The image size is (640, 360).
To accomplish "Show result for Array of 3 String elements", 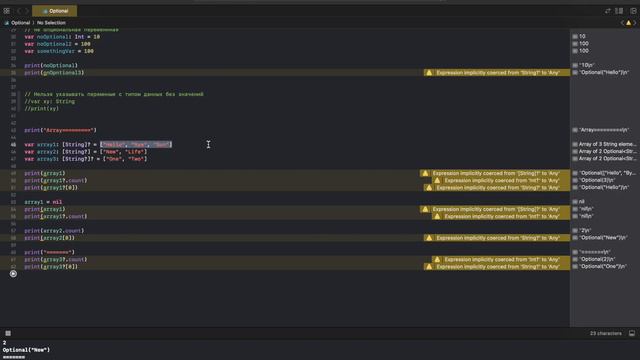I will tap(575, 144).
